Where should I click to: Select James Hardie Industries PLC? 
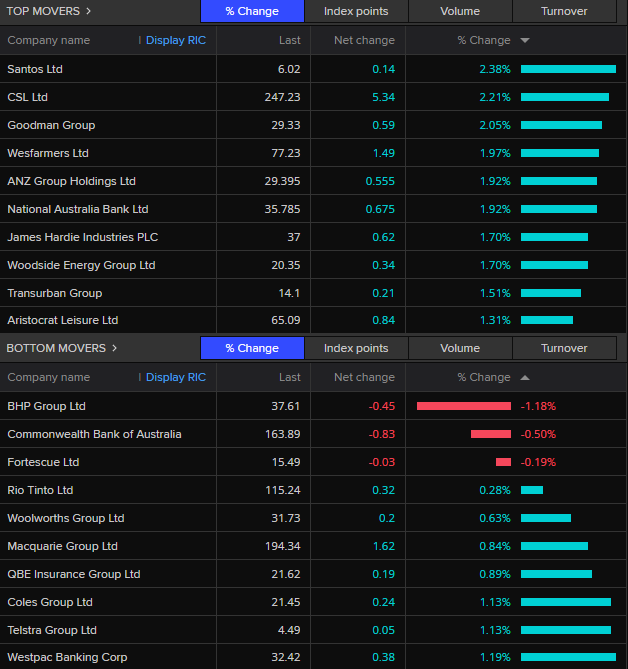pyautogui.click(x=83, y=237)
